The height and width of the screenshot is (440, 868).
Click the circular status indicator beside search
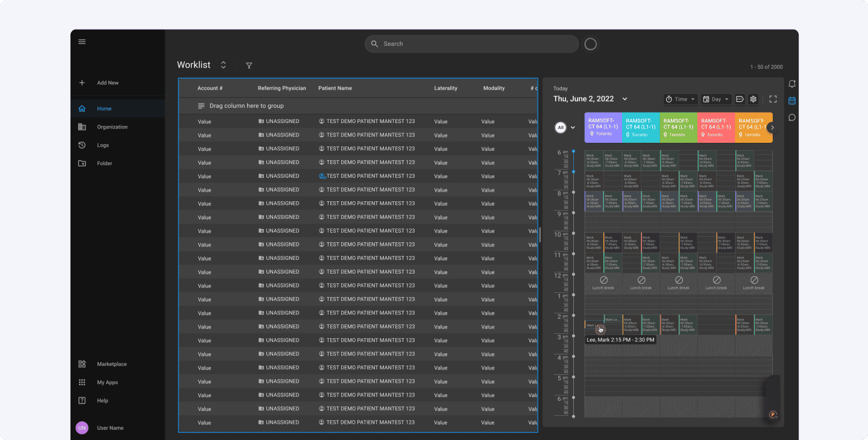(591, 44)
